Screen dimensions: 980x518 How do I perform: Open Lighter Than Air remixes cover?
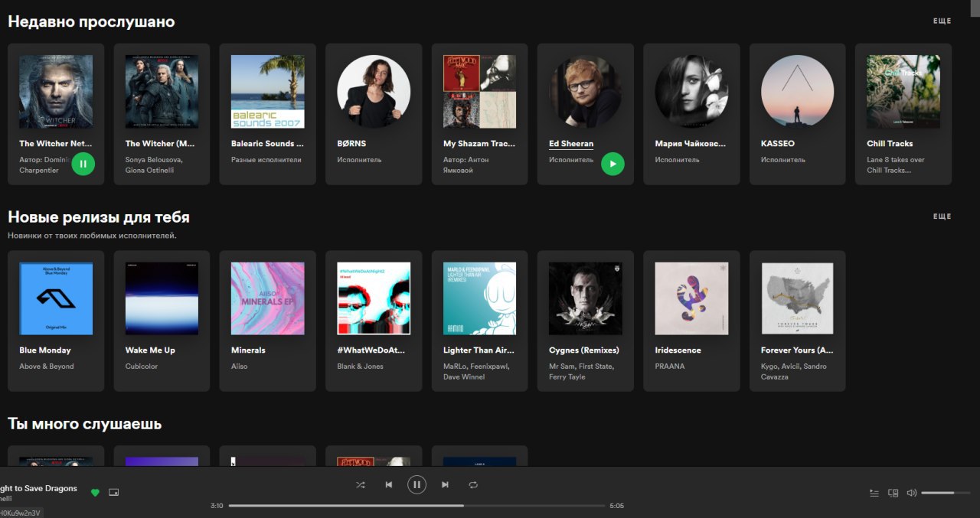point(479,298)
